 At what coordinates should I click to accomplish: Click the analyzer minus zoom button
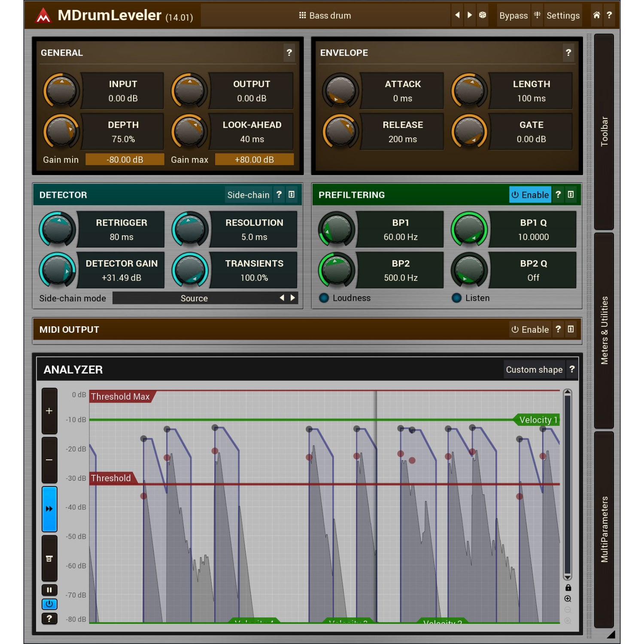pyautogui.click(x=49, y=460)
